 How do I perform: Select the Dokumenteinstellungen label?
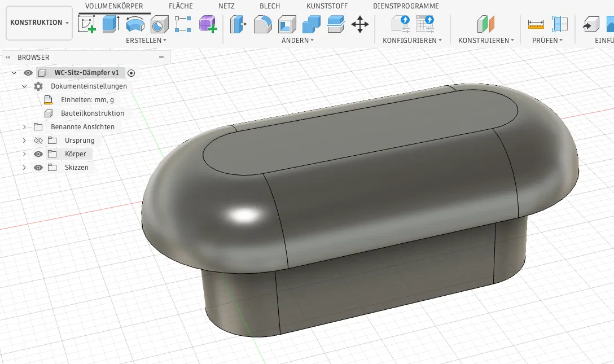89,86
